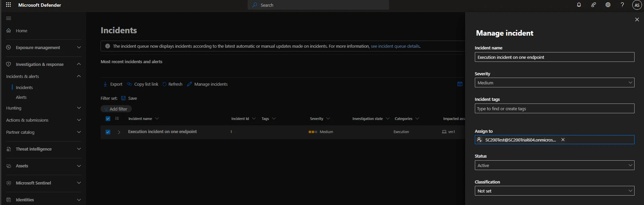Click in the Search box
This screenshot has width=644, height=205.
tap(318, 5)
